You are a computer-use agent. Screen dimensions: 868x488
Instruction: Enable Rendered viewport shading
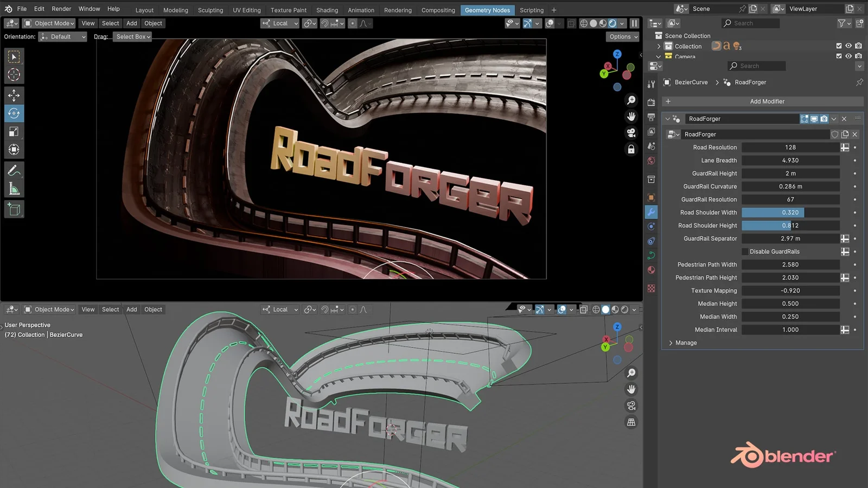[612, 23]
